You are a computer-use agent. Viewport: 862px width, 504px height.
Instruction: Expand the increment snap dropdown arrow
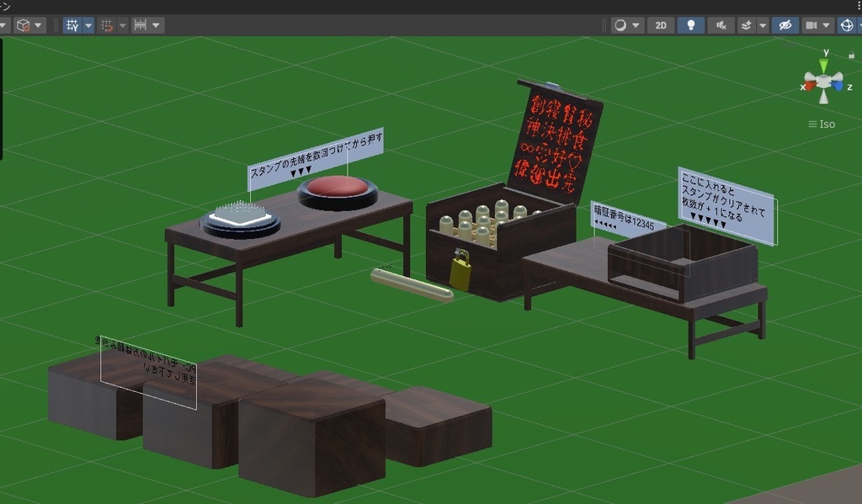(156, 25)
